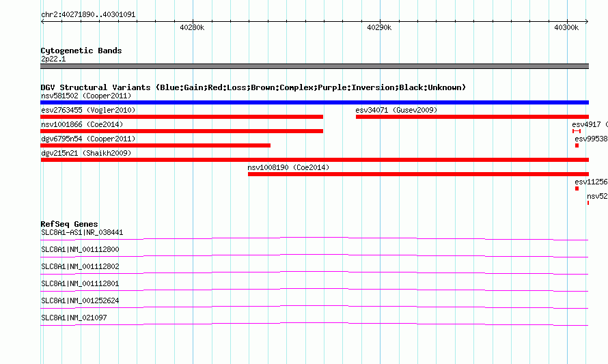Click the 40300k ruler tick label
This screenshot has height=364, width=608.
click(x=566, y=27)
